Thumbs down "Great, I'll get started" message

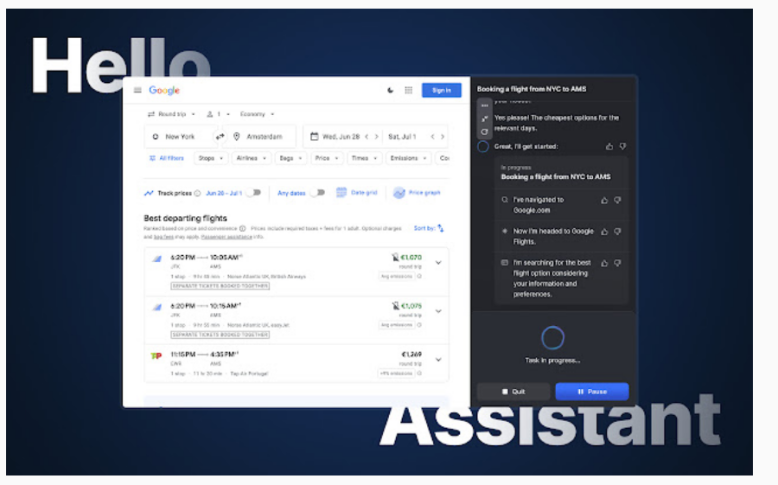pyautogui.click(x=623, y=146)
